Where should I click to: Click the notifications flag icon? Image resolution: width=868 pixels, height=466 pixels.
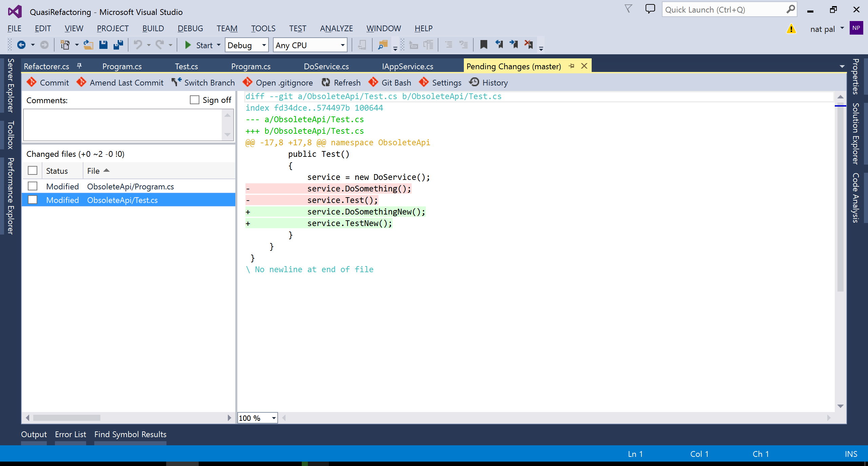pyautogui.click(x=628, y=9)
